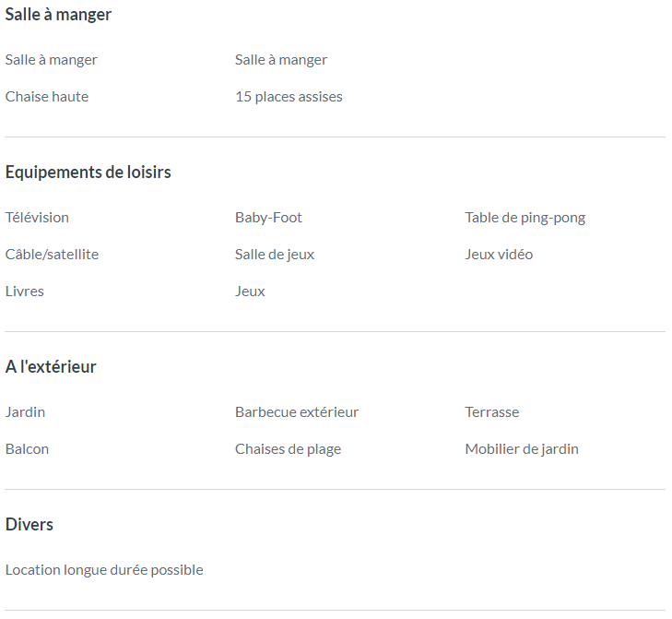Click the Baby-Foot item

[x=269, y=218]
